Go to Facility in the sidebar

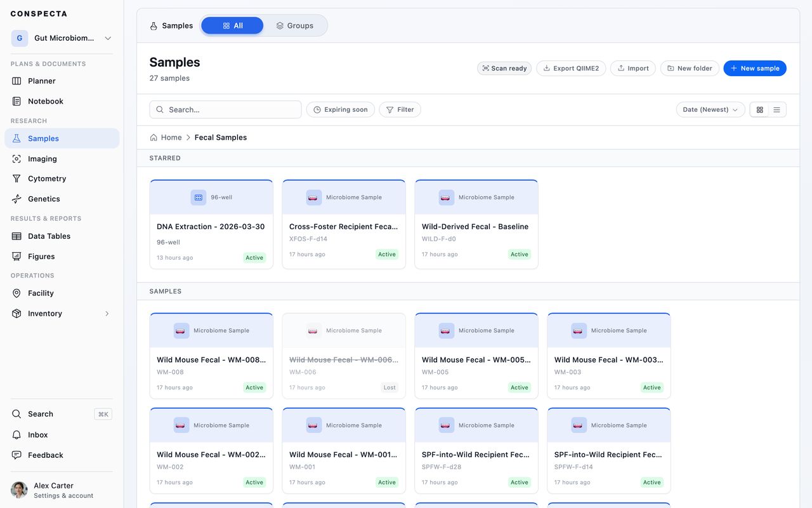point(62,293)
